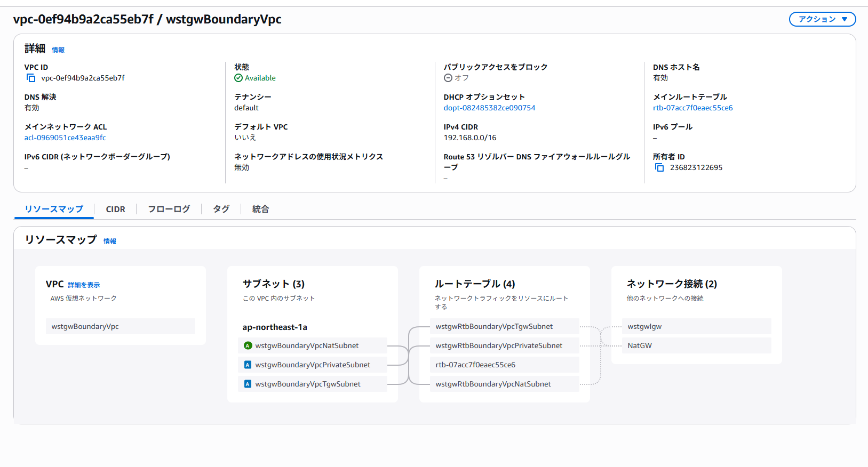
Task: Open the フローログ tab
Action: click(169, 209)
